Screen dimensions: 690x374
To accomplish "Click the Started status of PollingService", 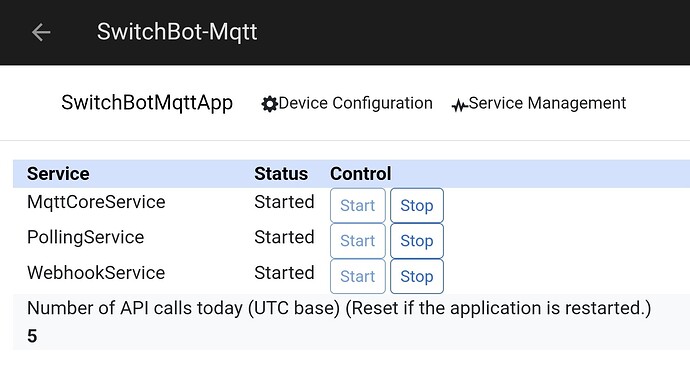I will click(284, 238).
